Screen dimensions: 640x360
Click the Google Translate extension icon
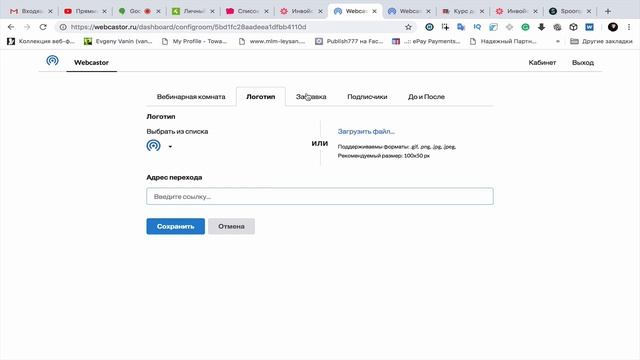pos(461,27)
